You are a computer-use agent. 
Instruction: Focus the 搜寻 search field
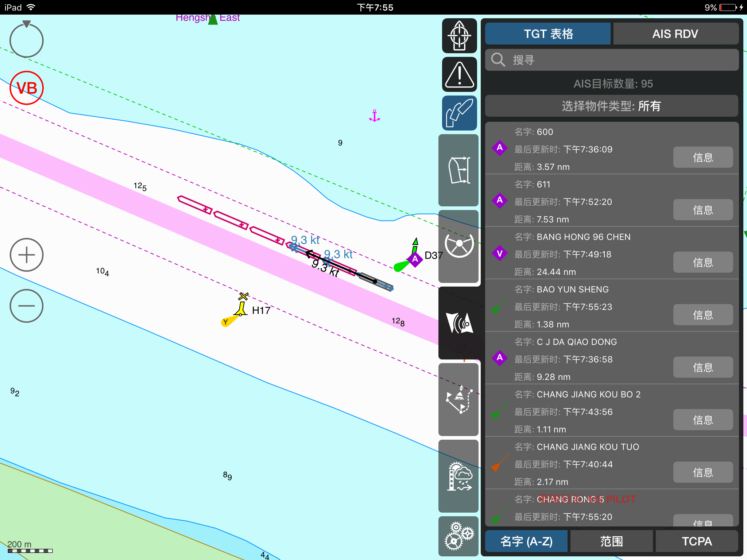pos(612,60)
